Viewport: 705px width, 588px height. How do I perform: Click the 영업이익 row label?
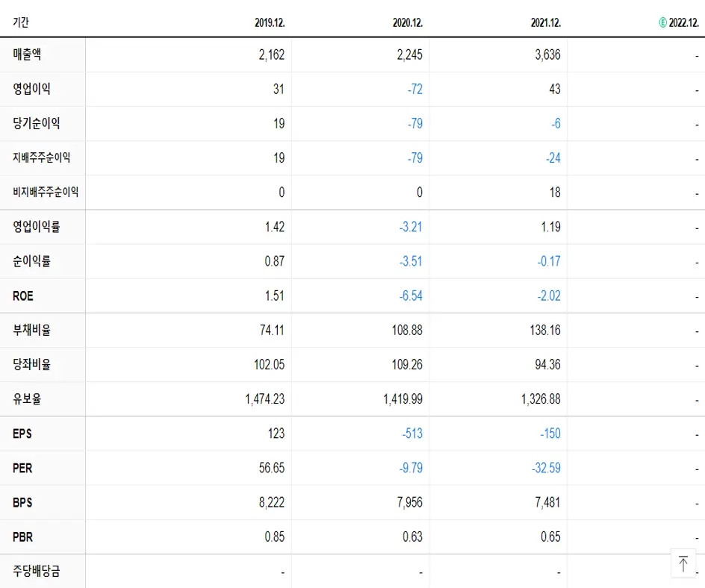point(31,89)
